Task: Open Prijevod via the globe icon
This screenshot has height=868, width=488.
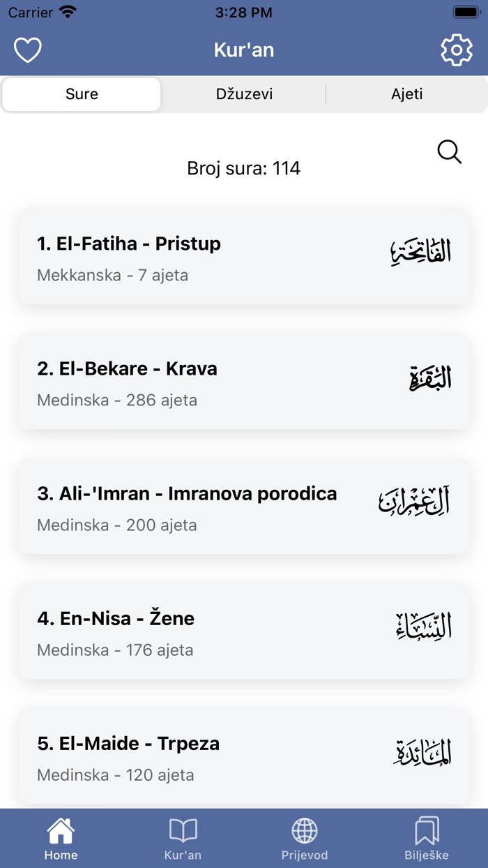Action: (305, 835)
